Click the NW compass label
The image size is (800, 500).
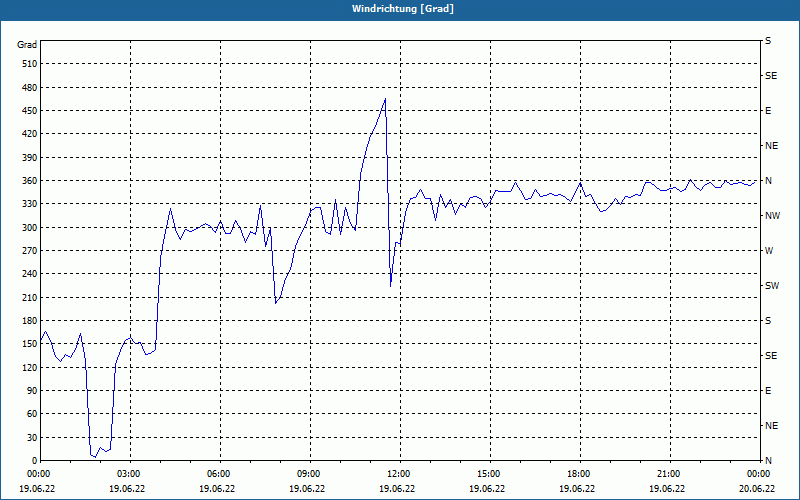coord(772,216)
